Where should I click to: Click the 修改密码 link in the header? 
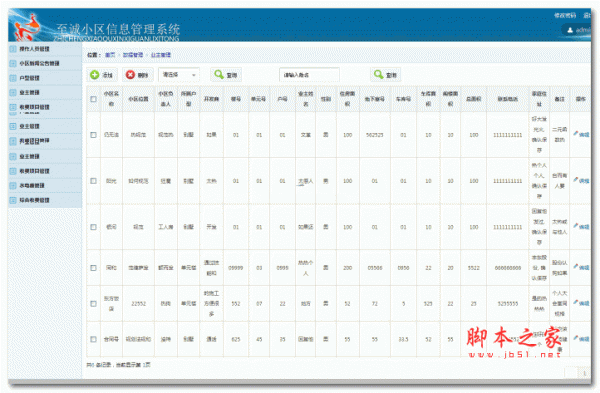point(565,16)
